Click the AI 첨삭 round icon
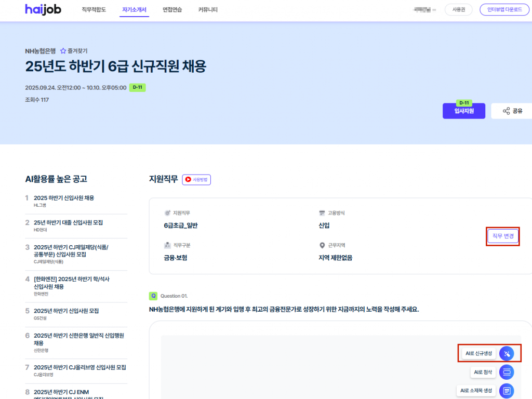The image size is (532, 399). click(507, 372)
